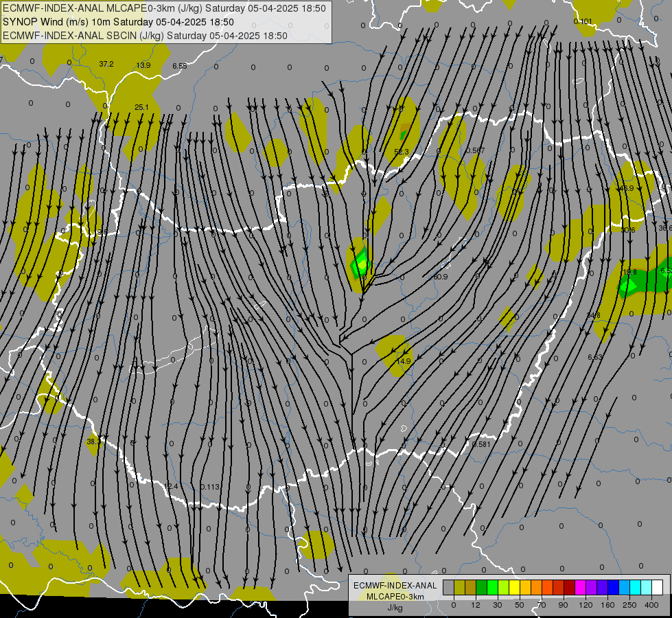Select the orange-red legend swatch after 70
The height and width of the screenshot is (618, 672).
548,587
